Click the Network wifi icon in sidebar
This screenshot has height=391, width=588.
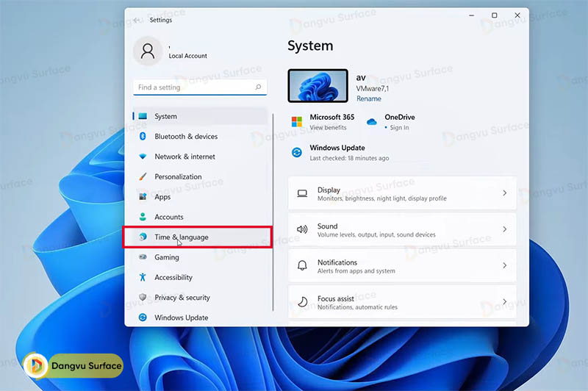pyautogui.click(x=143, y=157)
